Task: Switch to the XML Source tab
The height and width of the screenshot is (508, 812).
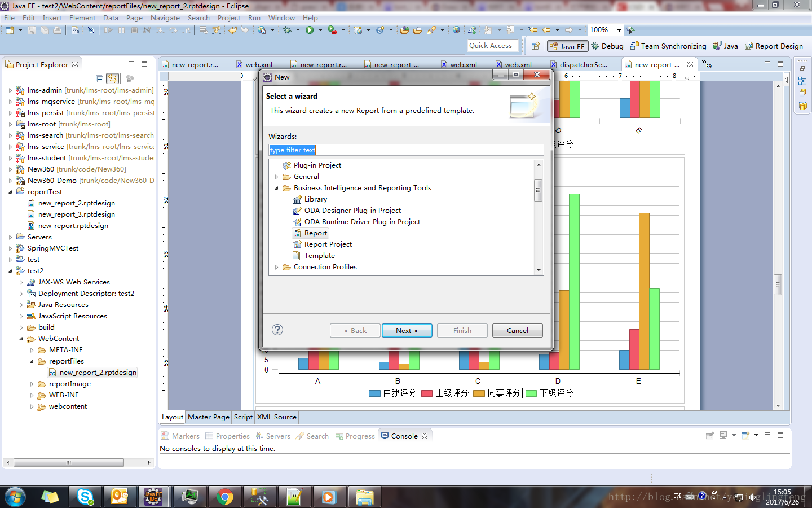Action: click(x=276, y=417)
